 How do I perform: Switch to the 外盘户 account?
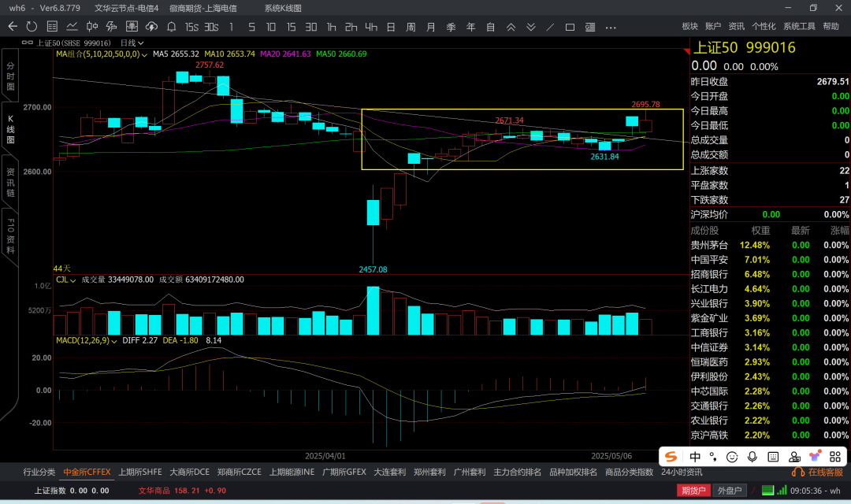(729, 490)
